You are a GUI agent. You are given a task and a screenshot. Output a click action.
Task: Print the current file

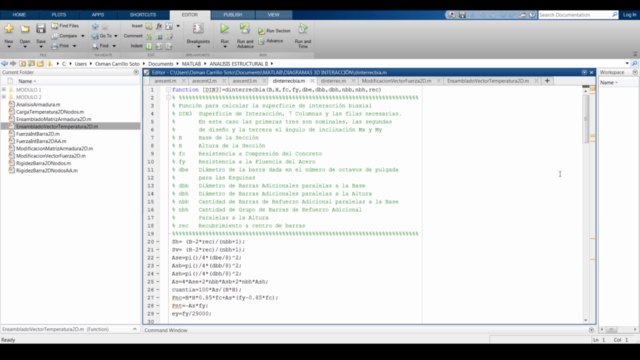(60, 46)
